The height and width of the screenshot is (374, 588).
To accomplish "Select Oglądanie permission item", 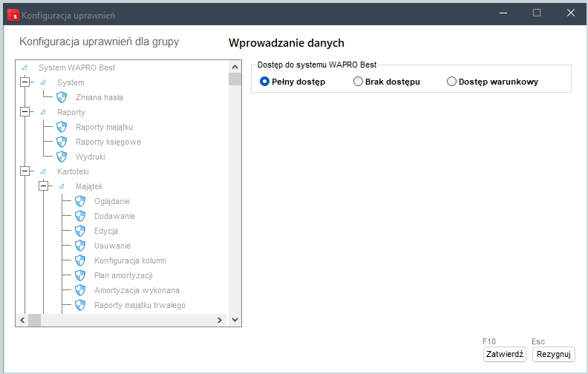I will coord(112,201).
